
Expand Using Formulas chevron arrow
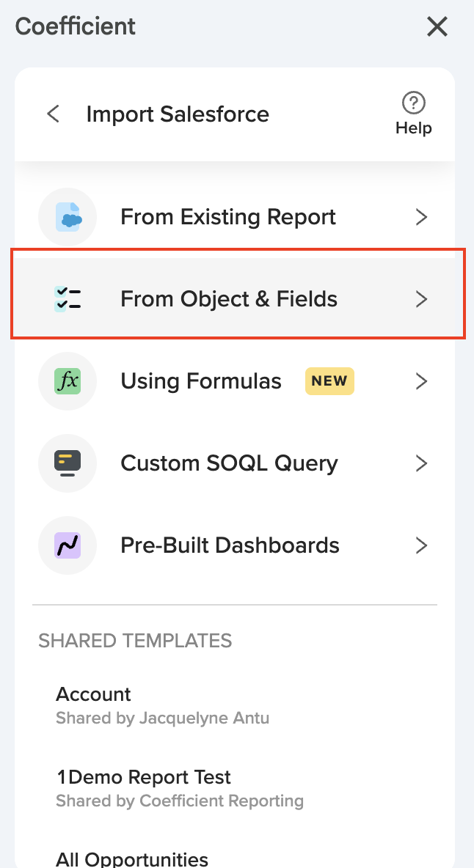pyautogui.click(x=421, y=381)
